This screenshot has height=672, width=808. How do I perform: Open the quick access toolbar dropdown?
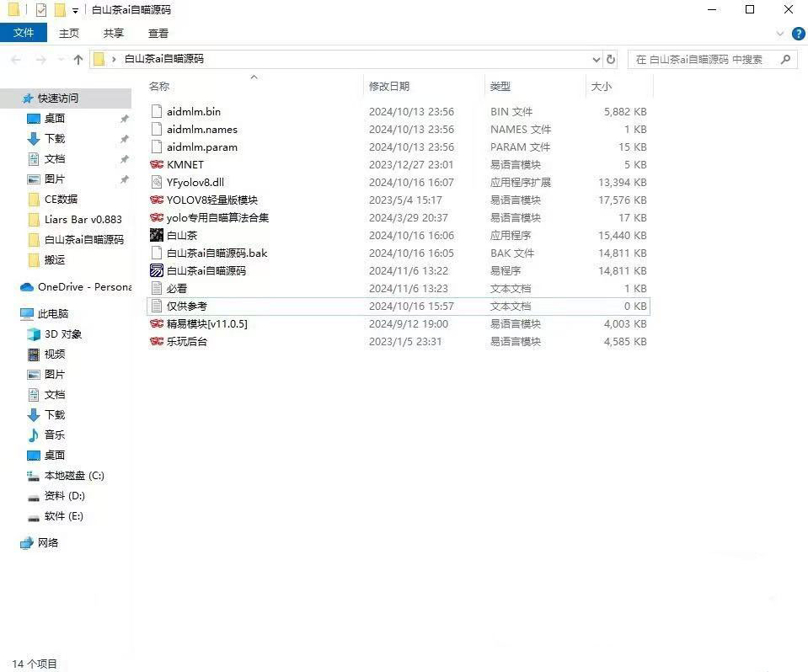tap(75, 10)
